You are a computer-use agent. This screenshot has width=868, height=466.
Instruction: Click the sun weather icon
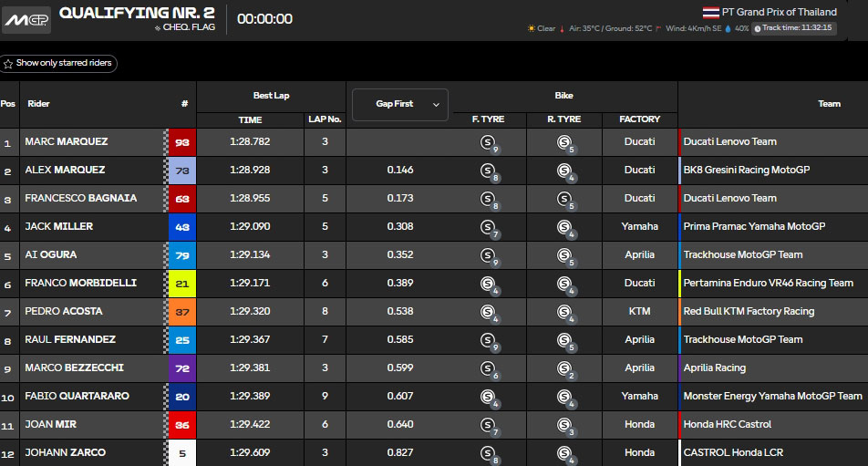pyautogui.click(x=532, y=28)
